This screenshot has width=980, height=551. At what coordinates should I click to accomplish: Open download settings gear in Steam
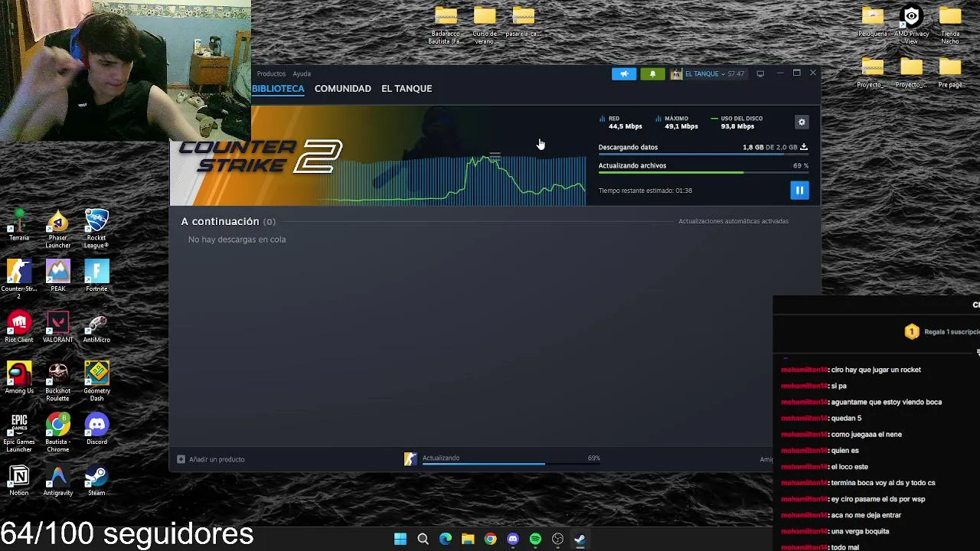(x=802, y=122)
